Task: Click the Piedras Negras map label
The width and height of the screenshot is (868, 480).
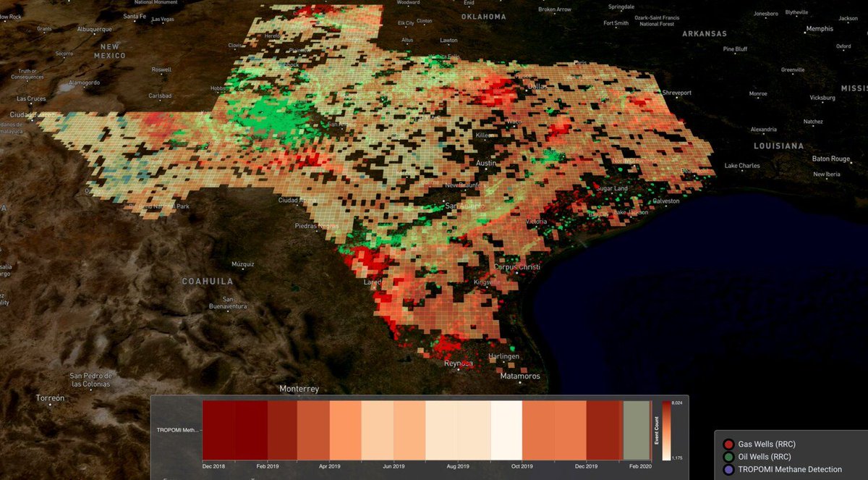Action: (x=316, y=226)
